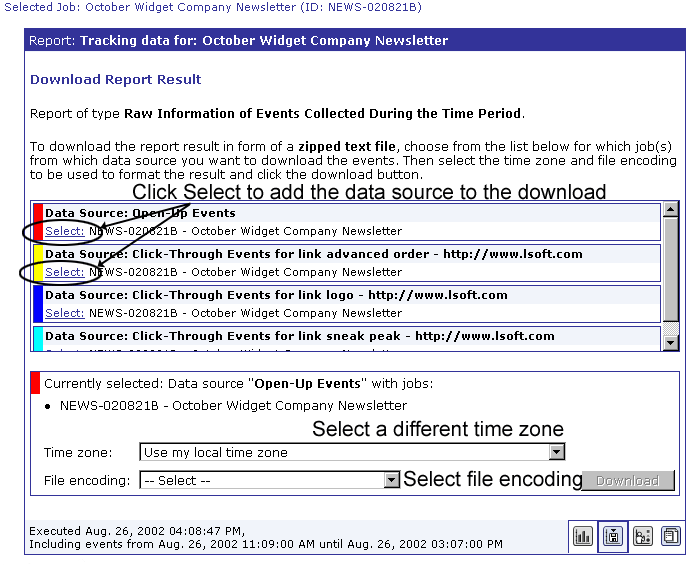Click the stacked documents report icon
This screenshot has height=565, width=694.
pyautogui.click(x=671, y=537)
